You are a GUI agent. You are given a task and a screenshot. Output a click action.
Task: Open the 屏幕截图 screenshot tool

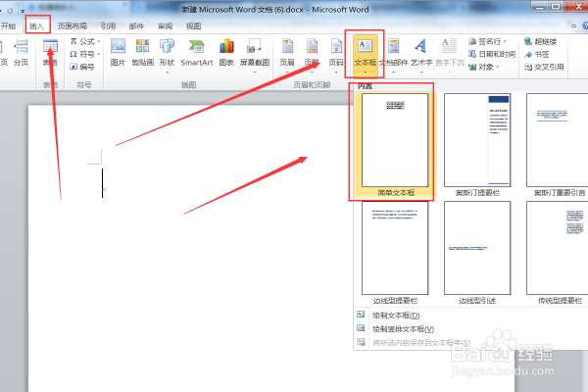coord(255,55)
